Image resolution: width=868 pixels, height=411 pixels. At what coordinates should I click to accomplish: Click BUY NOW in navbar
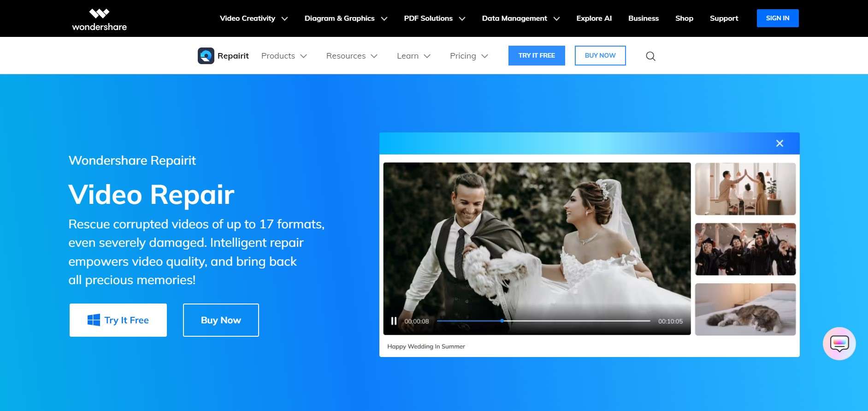coord(600,55)
